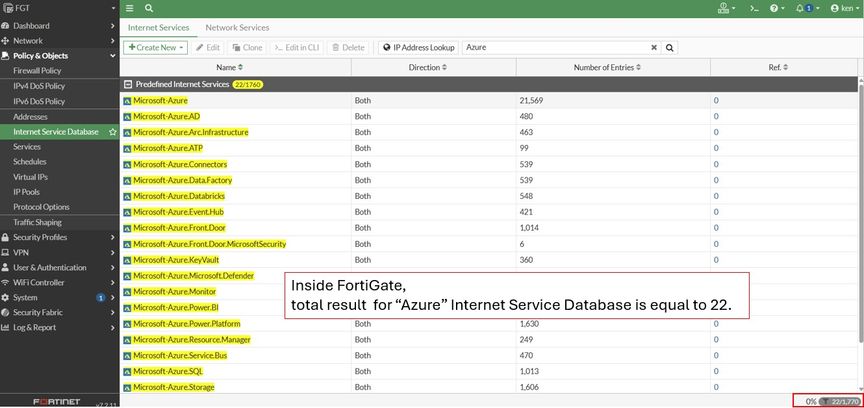Screen dimensions: 864x408
Task: Sort by the Name column arrows
Action: (x=240, y=67)
